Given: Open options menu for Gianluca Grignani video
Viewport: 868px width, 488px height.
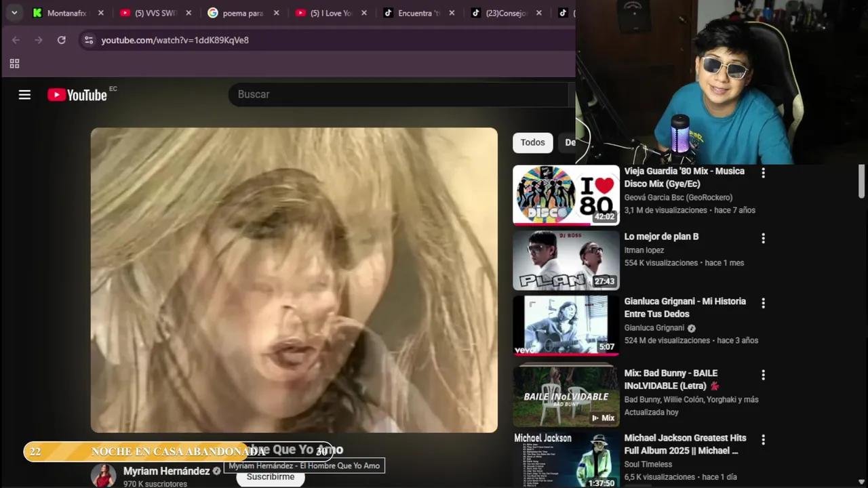Looking at the screenshot, I should pyautogui.click(x=763, y=303).
